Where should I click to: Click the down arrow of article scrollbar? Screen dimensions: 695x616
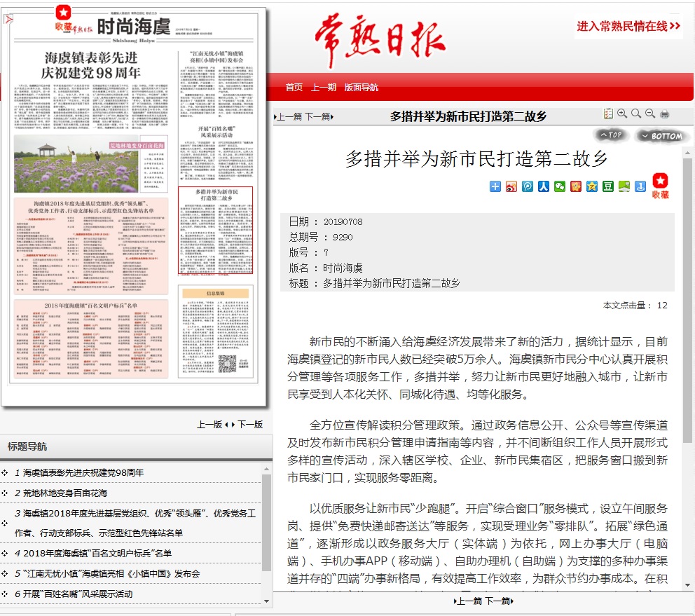click(x=687, y=585)
